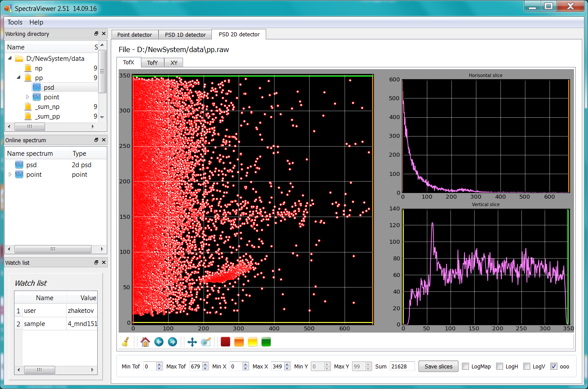Click the forward arrow view icon
The width and height of the screenshot is (588, 389).
(173, 342)
